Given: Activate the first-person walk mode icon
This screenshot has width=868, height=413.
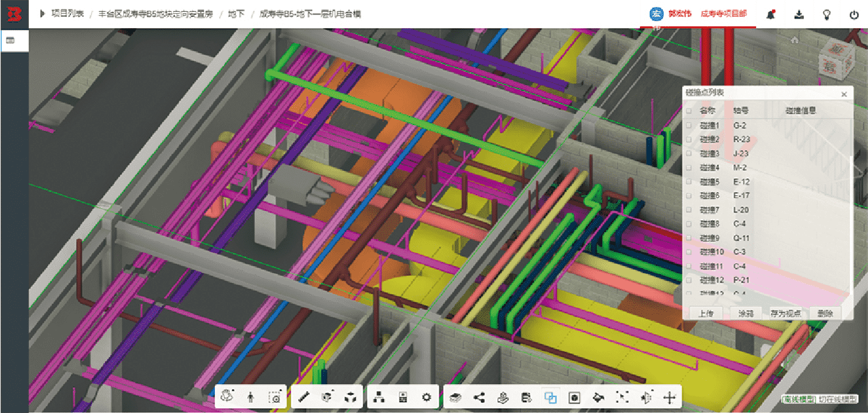Looking at the screenshot, I should [251, 397].
